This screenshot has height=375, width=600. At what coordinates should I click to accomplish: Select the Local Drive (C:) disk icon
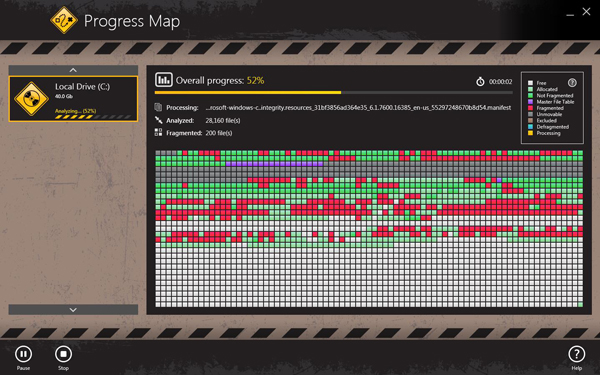click(x=31, y=99)
